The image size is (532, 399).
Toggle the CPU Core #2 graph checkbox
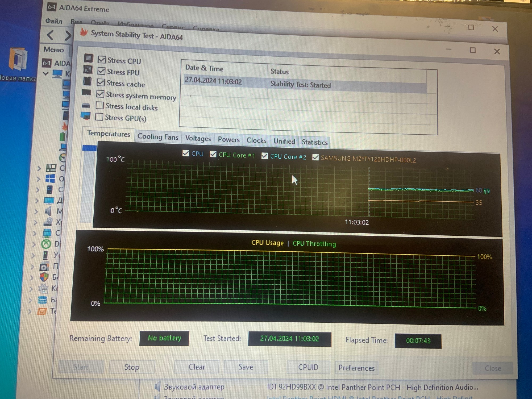pyautogui.click(x=264, y=156)
